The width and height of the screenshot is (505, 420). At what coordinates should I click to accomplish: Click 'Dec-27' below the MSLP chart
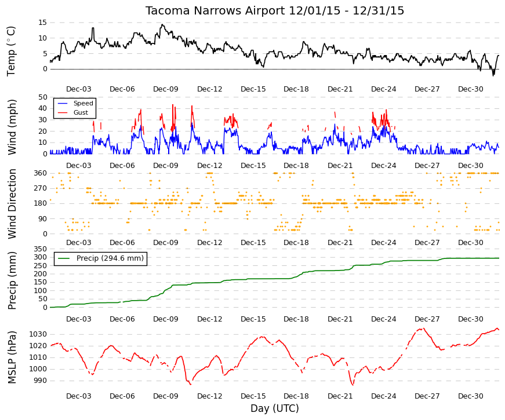point(427,396)
